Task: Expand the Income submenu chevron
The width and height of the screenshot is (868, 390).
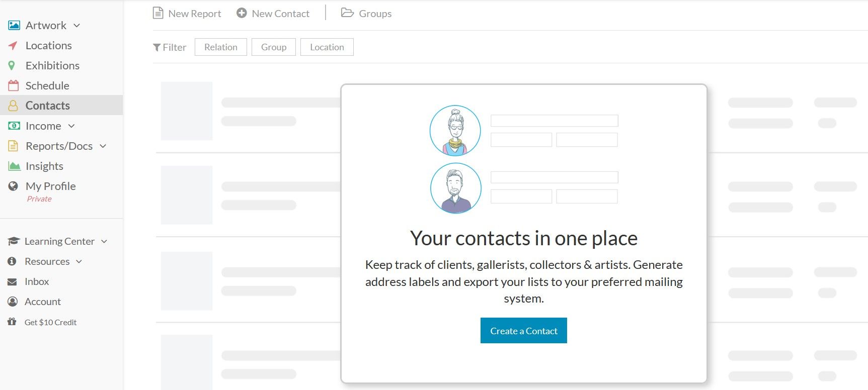Action: point(71,126)
